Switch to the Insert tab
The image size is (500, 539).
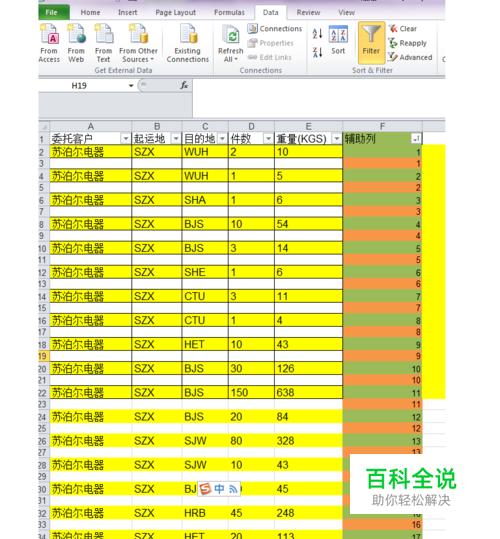point(127,12)
